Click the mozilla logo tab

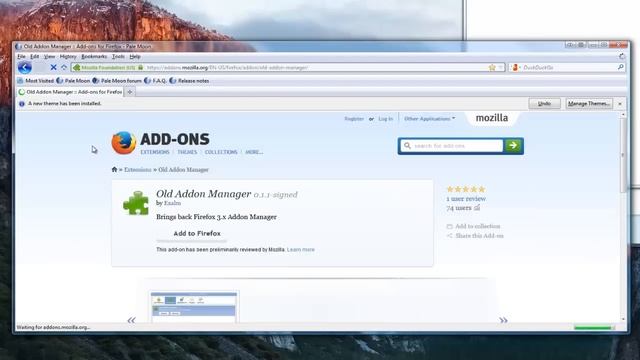[492, 118]
